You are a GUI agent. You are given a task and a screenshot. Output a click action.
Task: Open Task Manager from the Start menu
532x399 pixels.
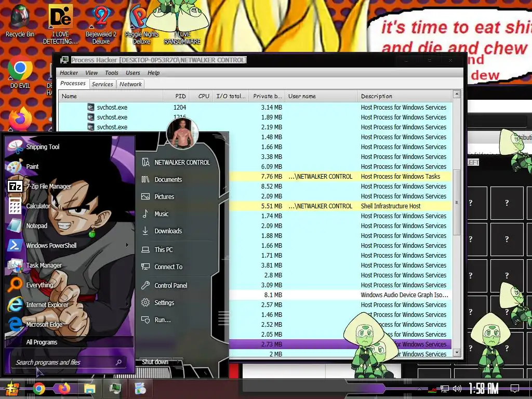70,265
